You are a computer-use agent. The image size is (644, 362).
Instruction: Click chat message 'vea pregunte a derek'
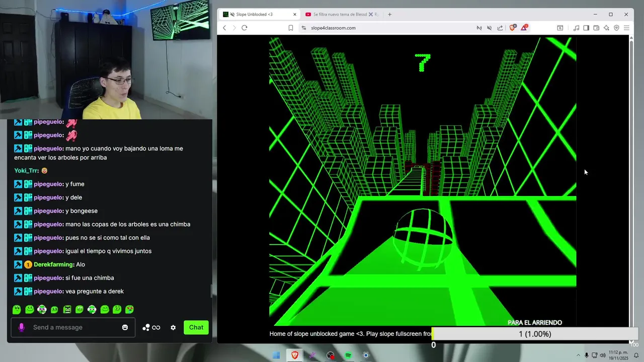95,291
